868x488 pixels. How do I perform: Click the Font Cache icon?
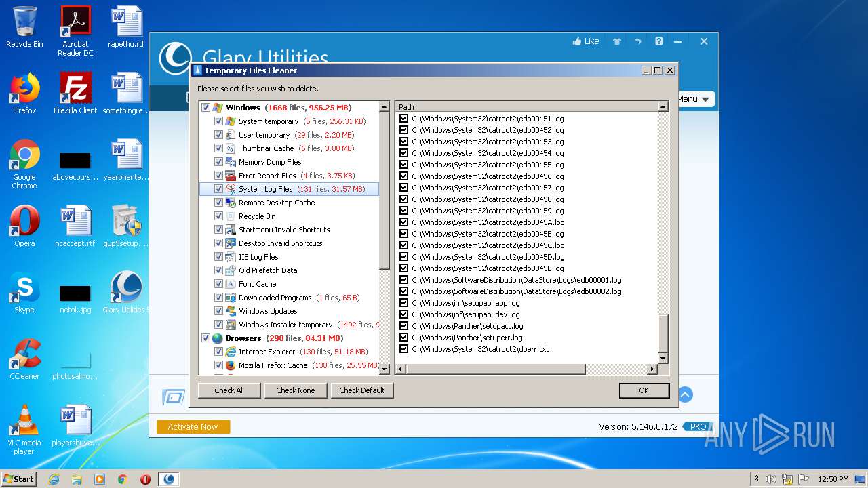pyautogui.click(x=231, y=284)
